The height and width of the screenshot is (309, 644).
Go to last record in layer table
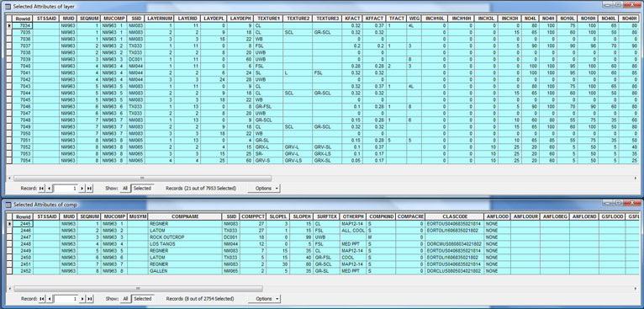click(x=89, y=188)
